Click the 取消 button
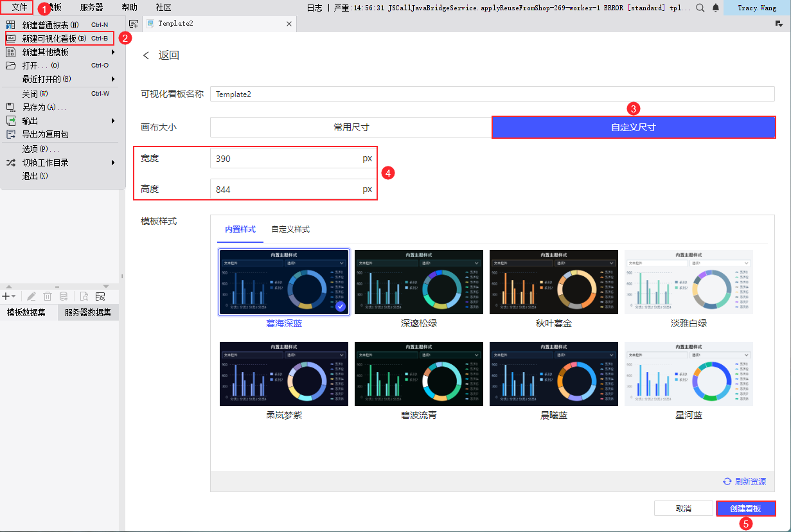791x532 pixels. point(684,508)
